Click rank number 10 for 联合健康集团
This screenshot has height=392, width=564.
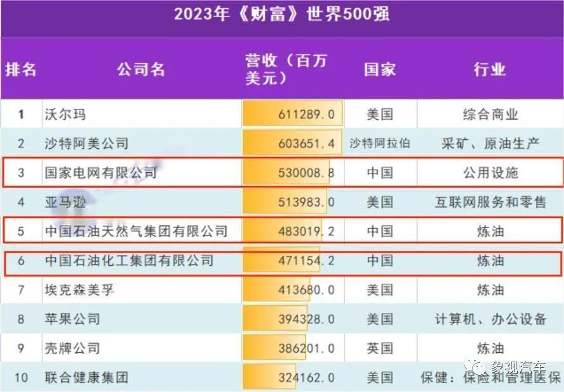pos(21,378)
